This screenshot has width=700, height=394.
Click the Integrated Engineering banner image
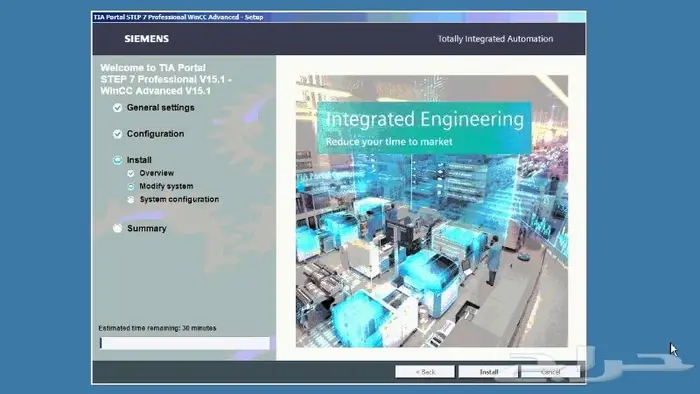[x=432, y=211]
